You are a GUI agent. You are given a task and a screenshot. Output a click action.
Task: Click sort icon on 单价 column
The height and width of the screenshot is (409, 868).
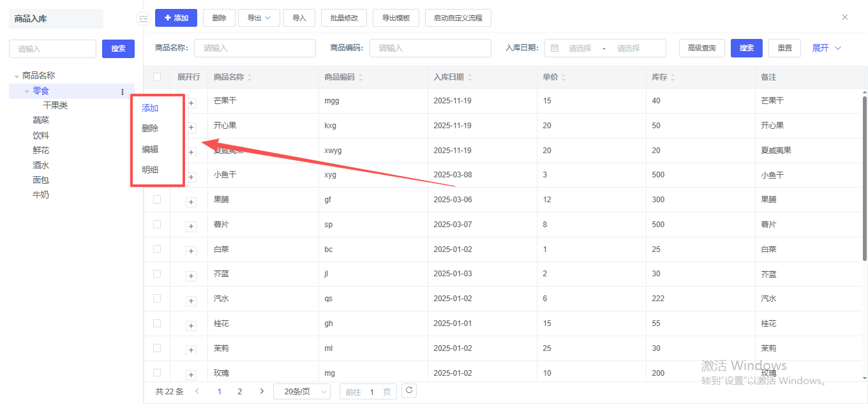[564, 77]
